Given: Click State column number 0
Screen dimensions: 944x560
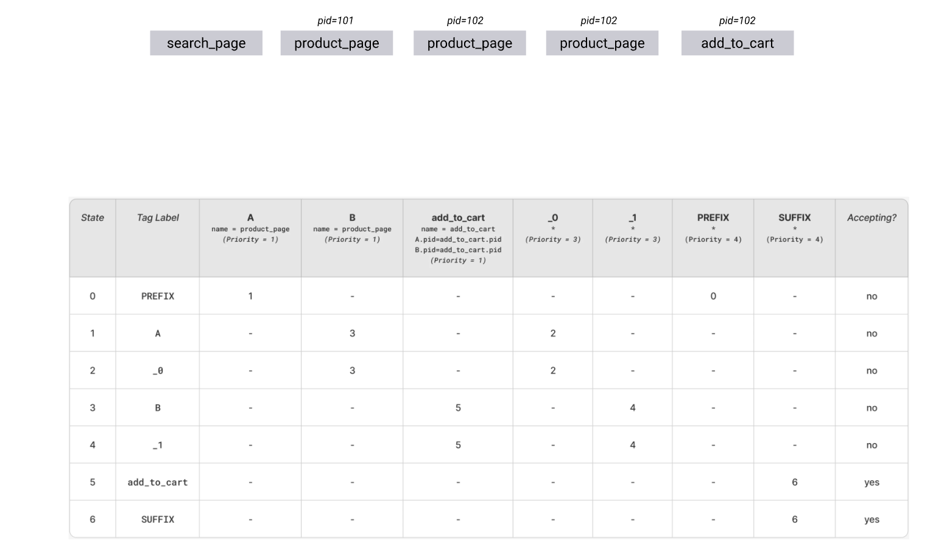Looking at the screenshot, I should [93, 296].
